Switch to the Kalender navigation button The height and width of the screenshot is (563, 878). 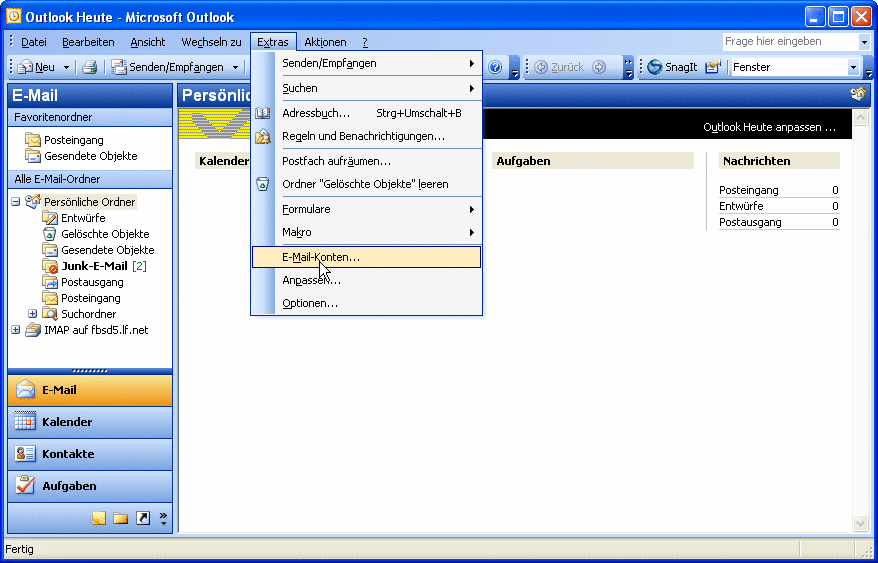tap(90, 422)
